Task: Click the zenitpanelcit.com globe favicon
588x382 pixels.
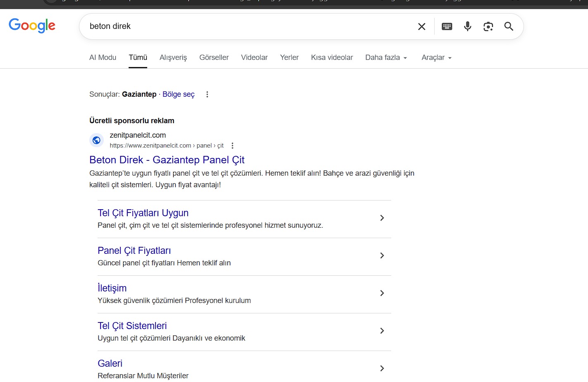Action: (96, 140)
